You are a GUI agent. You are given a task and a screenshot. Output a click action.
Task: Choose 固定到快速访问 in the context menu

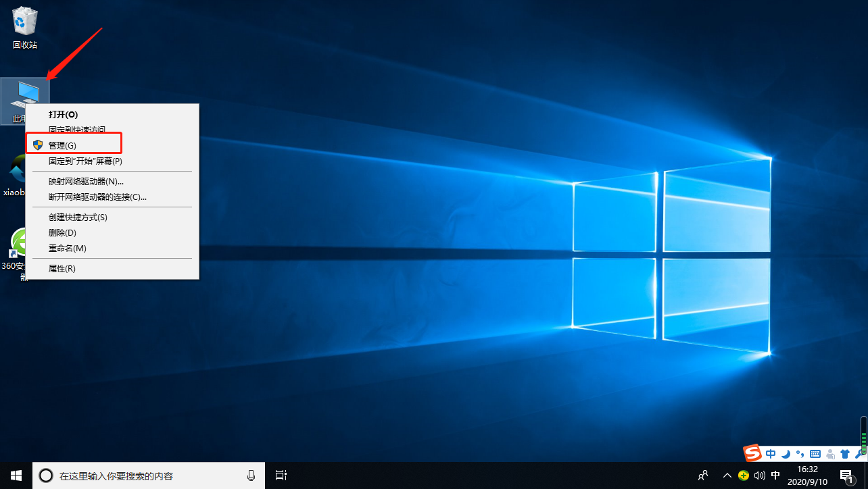tap(112, 129)
